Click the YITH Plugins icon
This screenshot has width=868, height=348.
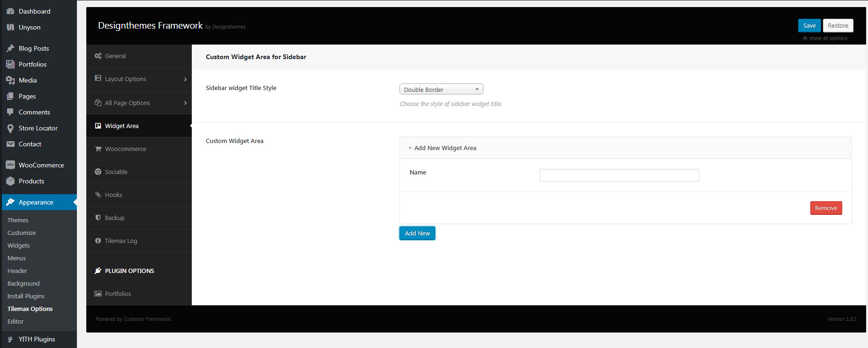pyautogui.click(x=10, y=339)
